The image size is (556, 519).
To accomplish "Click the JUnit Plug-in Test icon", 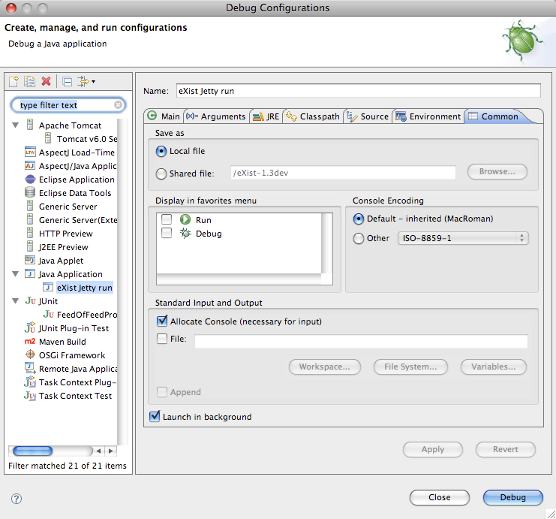I will point(30,328).
